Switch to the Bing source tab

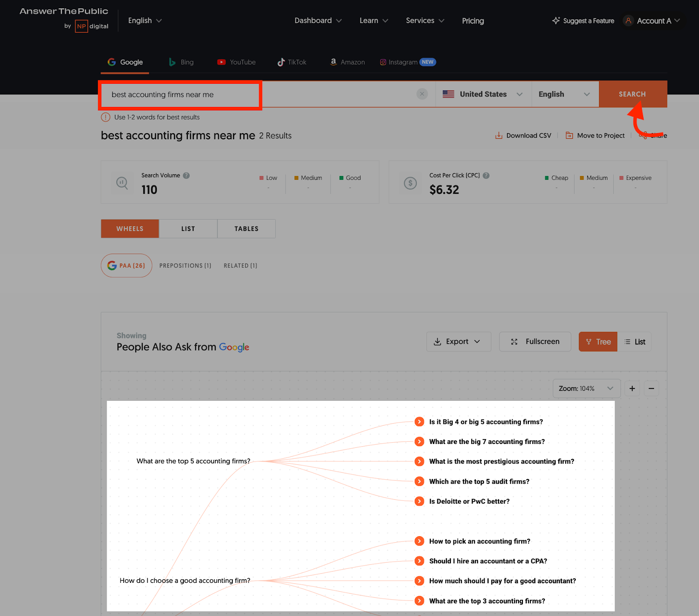pyautogui.click(x=181, y=62)
